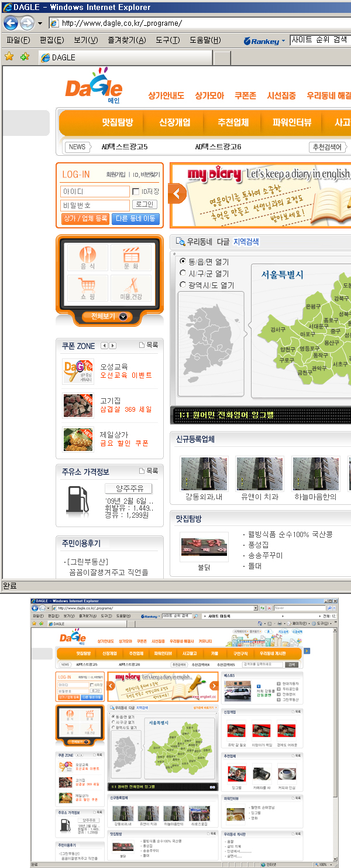Image resolution: width=351 pixels, height=868 pixels.
Task: Open 도움말(H) menu in enlarged screenshot
Action: (205, 40)
